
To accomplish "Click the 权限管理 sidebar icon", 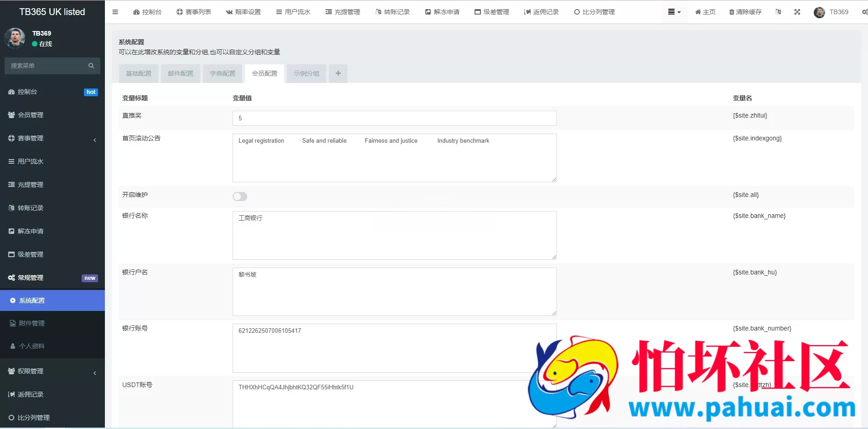I will click(x=11, y=371).
